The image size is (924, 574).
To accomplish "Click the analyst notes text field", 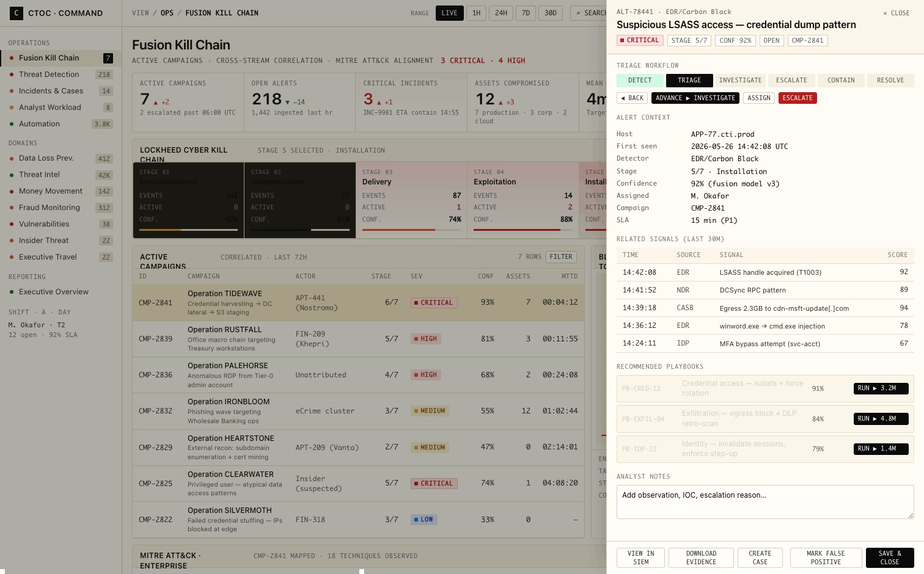I will point(765,502).
